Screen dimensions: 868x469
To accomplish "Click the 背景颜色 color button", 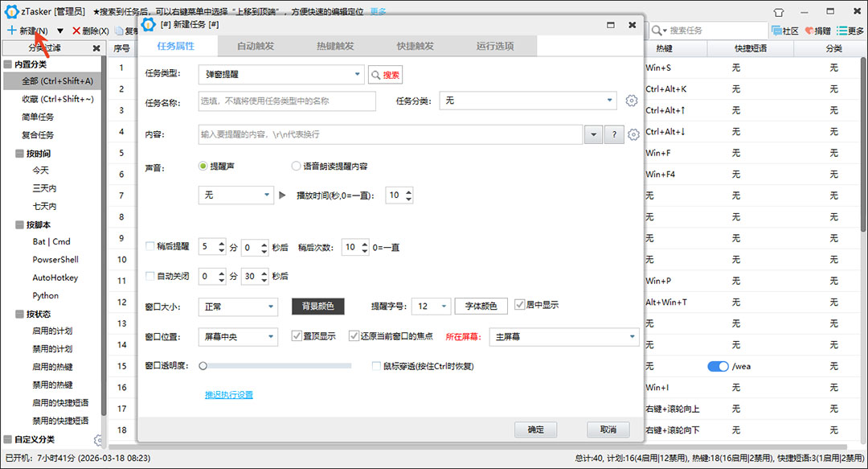I will tap(317, 306).
